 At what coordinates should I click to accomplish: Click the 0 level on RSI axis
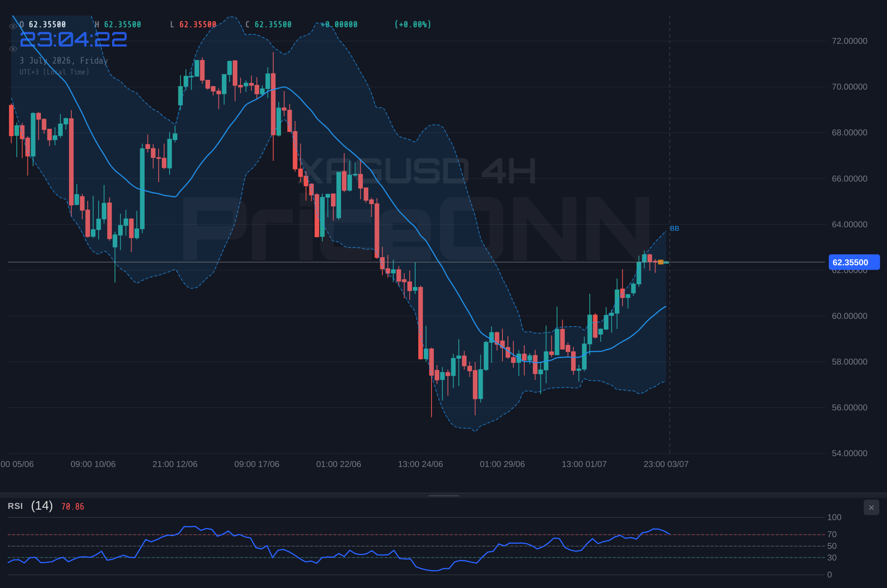click(830, 575)
